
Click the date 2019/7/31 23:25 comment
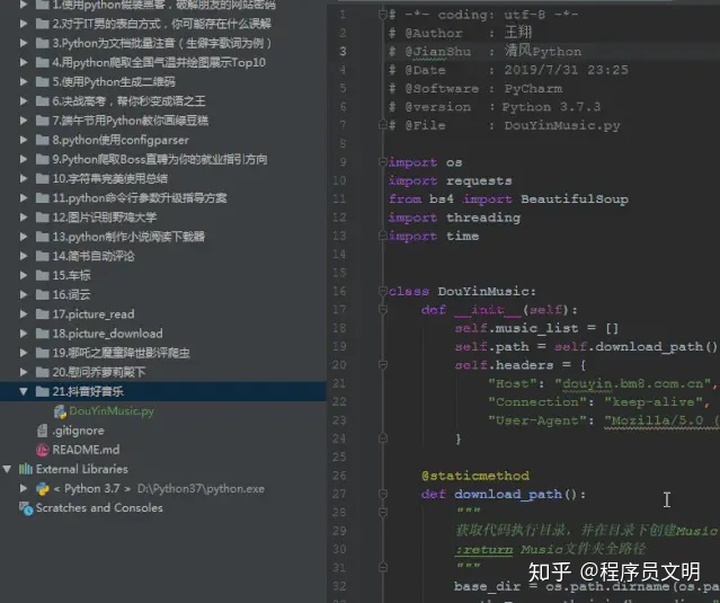[x=566, y=70]
